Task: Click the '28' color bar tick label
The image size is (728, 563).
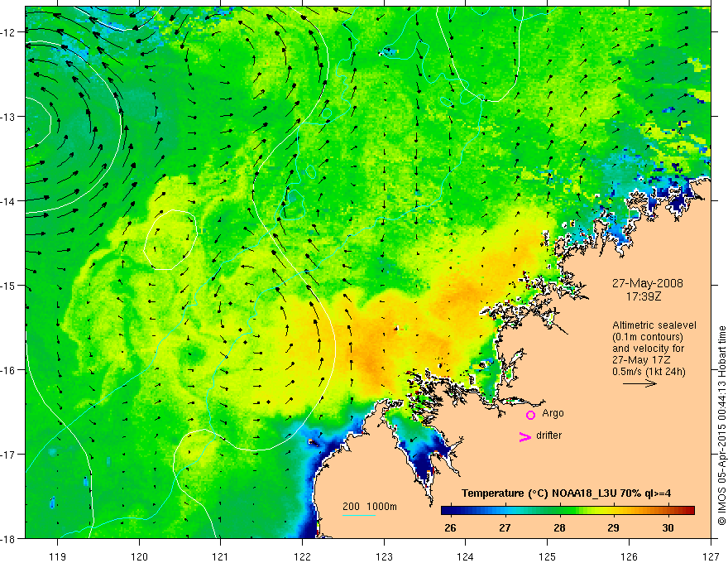Action: [x=559, y=527]
